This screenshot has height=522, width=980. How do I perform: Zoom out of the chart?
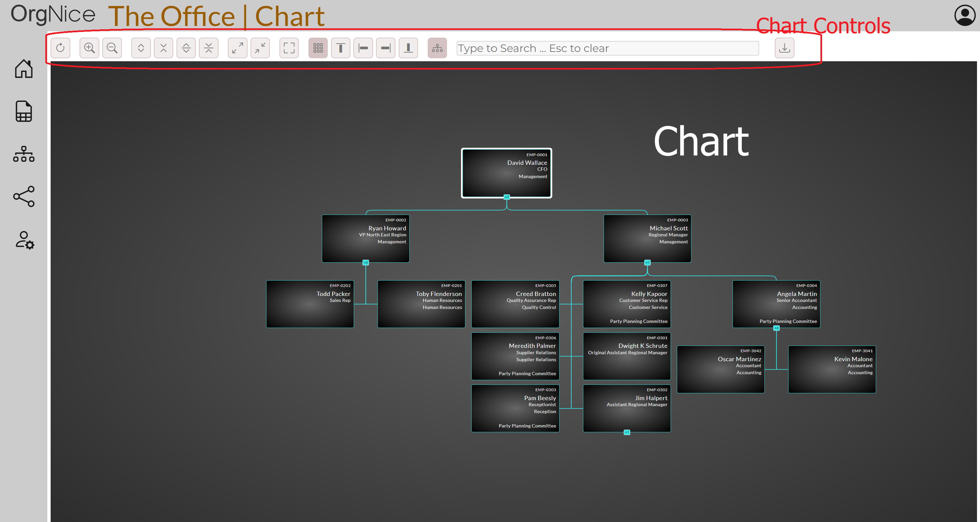[112, 48]
